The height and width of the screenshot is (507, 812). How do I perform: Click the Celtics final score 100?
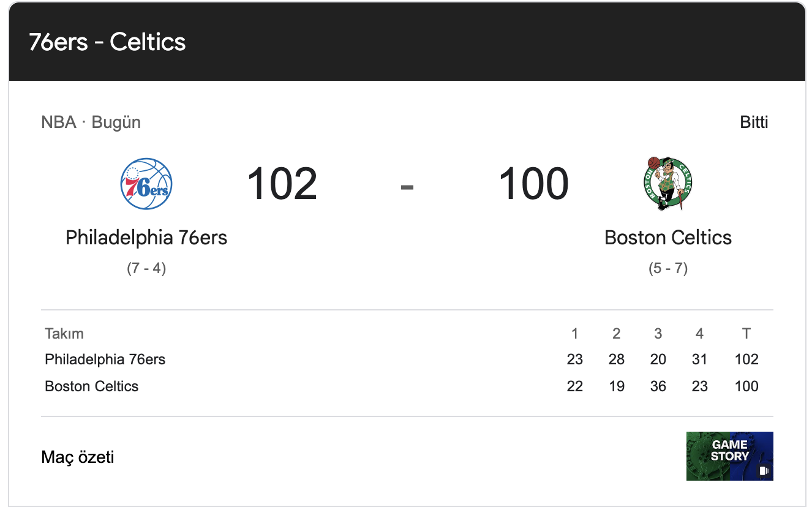(x=533, y=184)
